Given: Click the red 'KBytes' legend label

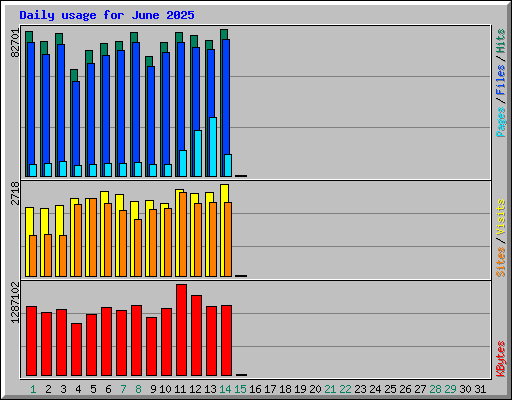Looking at the screenshot, I should tap(501, 359).
